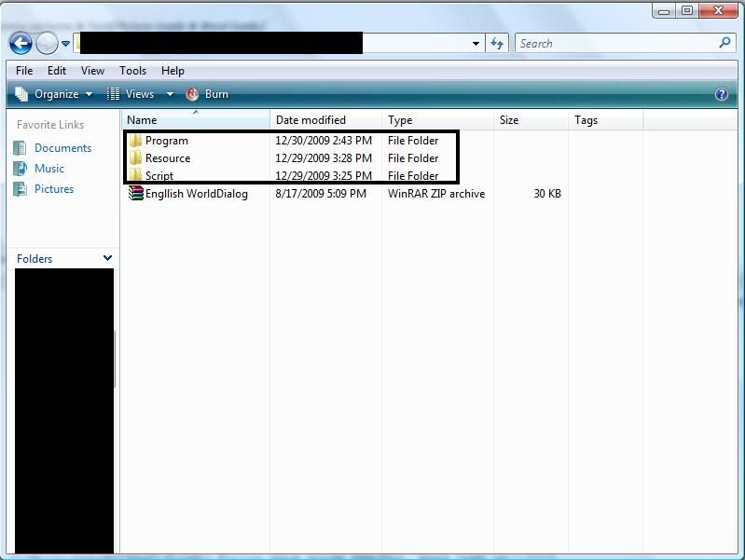The width and height of the screenshot is (745, 560).
Task: Open the Tools menu
Action: coord(132,71)
